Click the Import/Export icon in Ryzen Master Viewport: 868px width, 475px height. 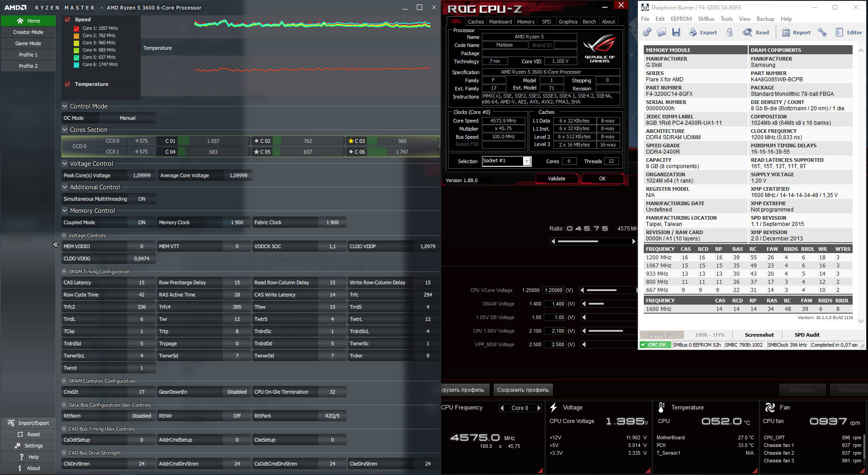11,423
